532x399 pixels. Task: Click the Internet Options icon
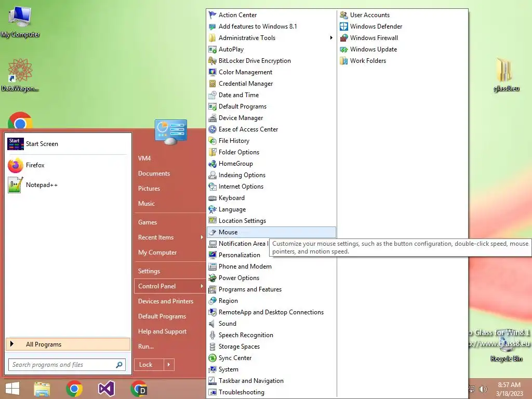pos(212,187)
